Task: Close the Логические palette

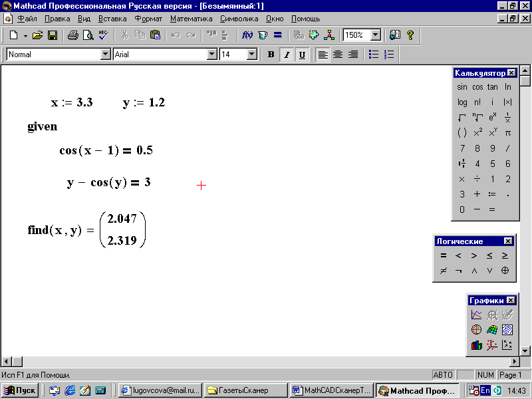Action: [x=508, y=241]
